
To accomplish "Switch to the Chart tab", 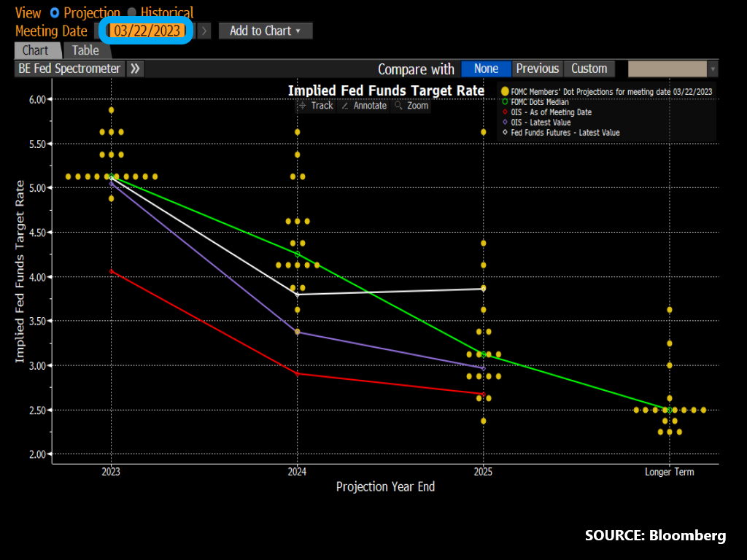I will pyautogui.click(x=35, y=50).
